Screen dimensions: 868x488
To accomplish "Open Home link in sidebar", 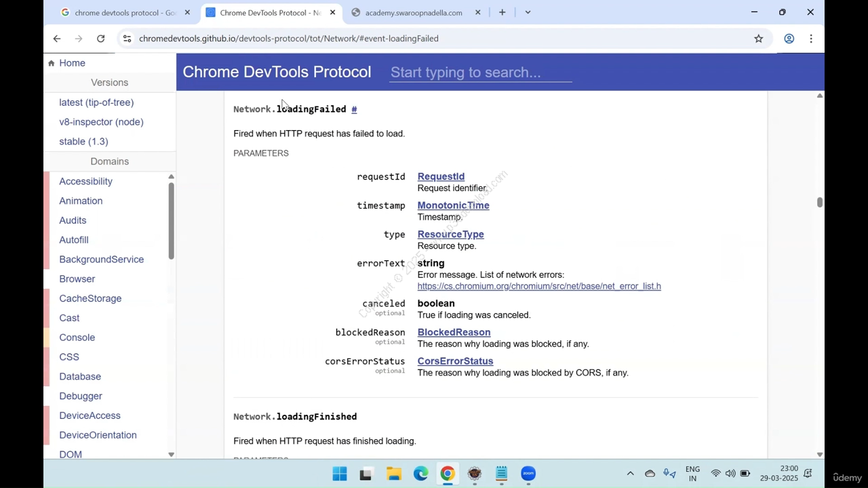I will [72, 63].
